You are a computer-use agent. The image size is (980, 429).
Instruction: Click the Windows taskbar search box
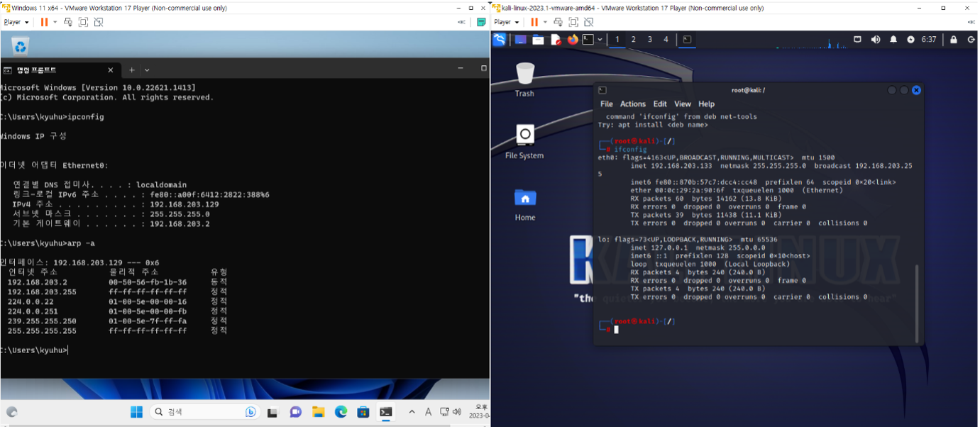[204, 412]
